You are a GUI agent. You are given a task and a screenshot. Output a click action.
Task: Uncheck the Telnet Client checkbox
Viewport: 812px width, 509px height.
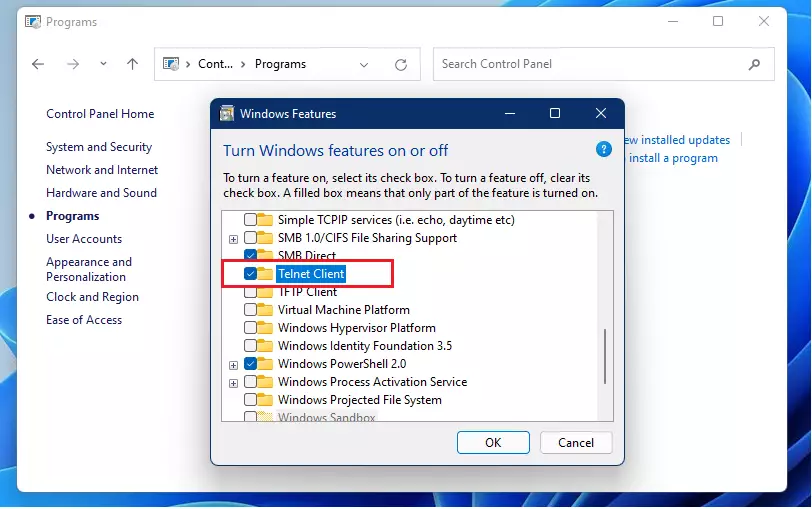point(250,273)
